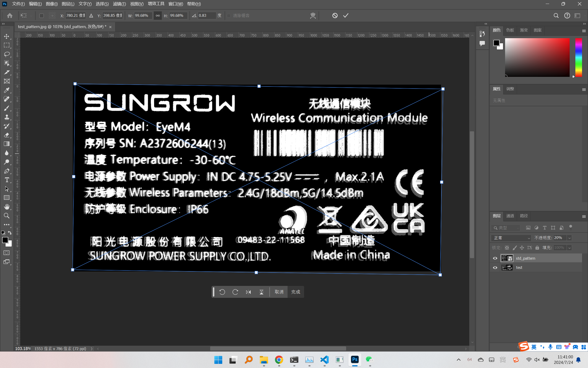Switch to the 调整 (Adjustments) tab
Viewport: 588px width, 368px height.
coord(510,89)
